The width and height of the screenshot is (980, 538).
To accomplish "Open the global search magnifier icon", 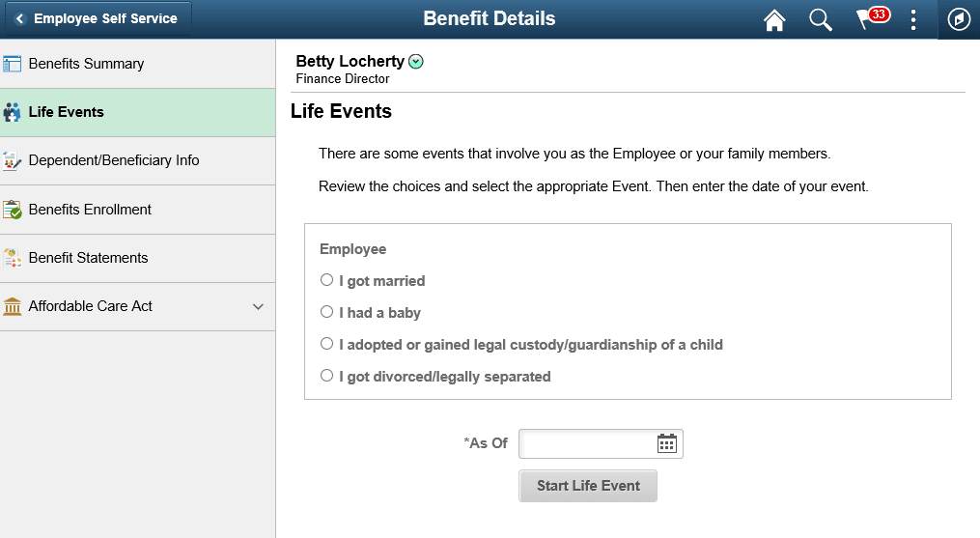I will [x=821, y=20].
